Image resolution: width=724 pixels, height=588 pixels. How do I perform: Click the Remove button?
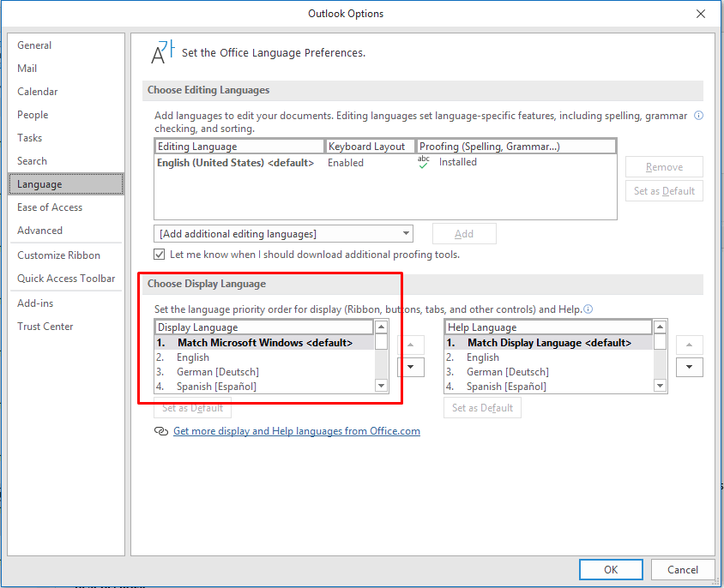(x=663, y=166)
